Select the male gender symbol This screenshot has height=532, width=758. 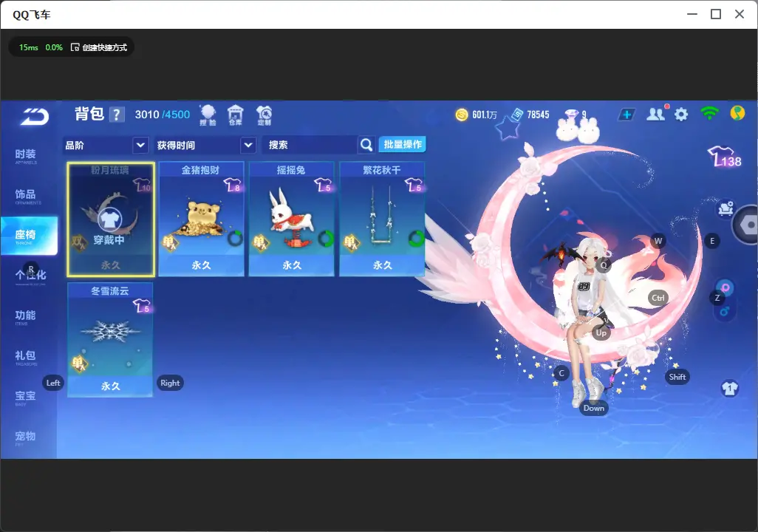(724, 310)
